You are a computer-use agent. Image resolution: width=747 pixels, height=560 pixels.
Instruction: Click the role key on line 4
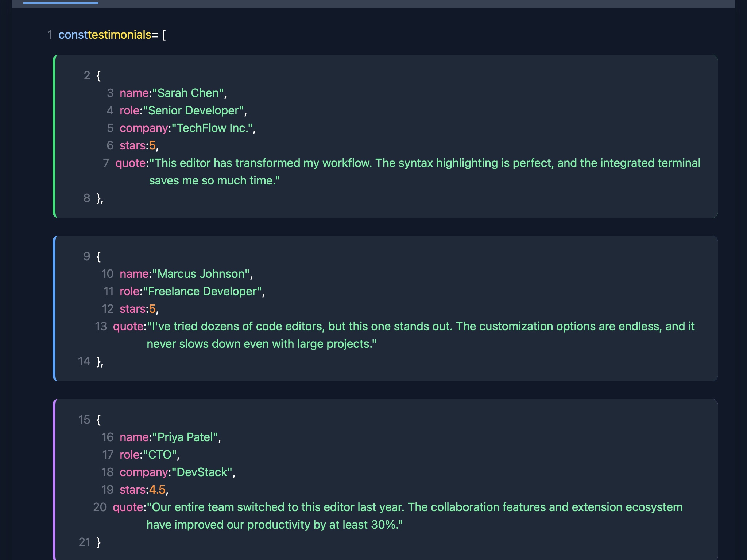[129, 110]
